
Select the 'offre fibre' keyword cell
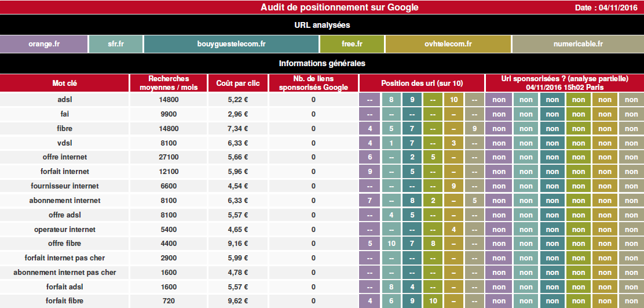tap(64, 244)
